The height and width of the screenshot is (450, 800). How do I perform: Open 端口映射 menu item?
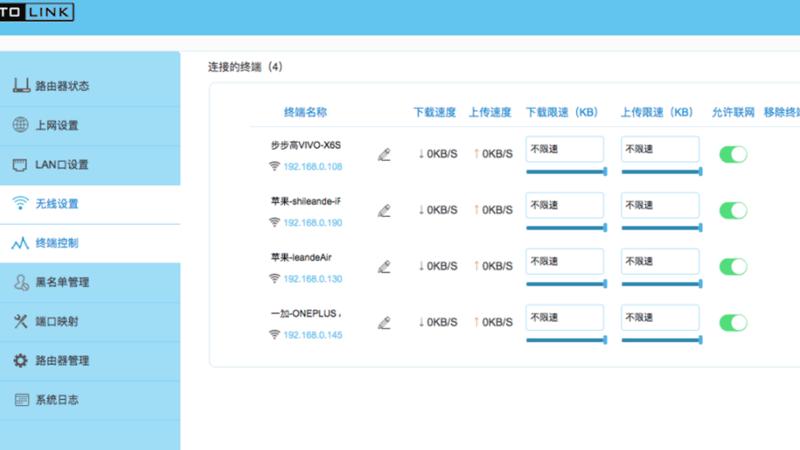pyautogui.click(x=90, y=321)
